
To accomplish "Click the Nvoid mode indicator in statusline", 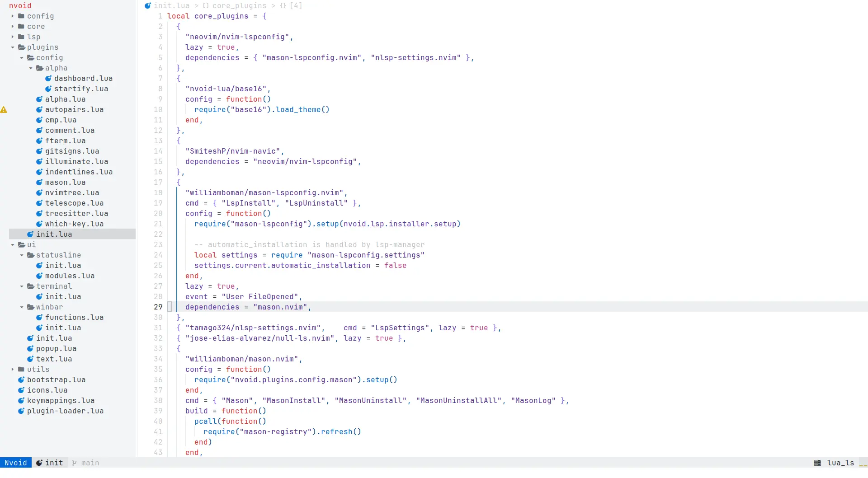I will (x=16, y=463).
